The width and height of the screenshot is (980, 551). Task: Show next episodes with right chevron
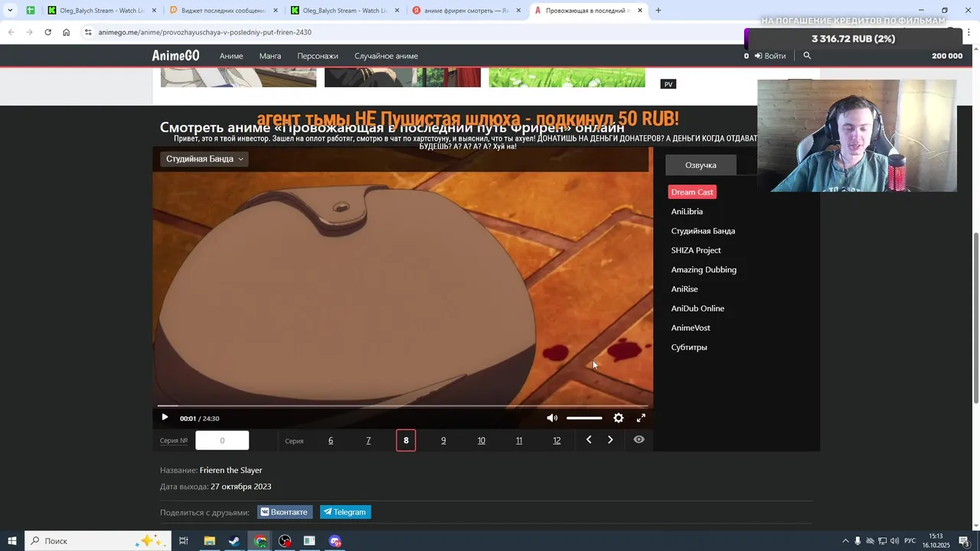pos(610,440)
